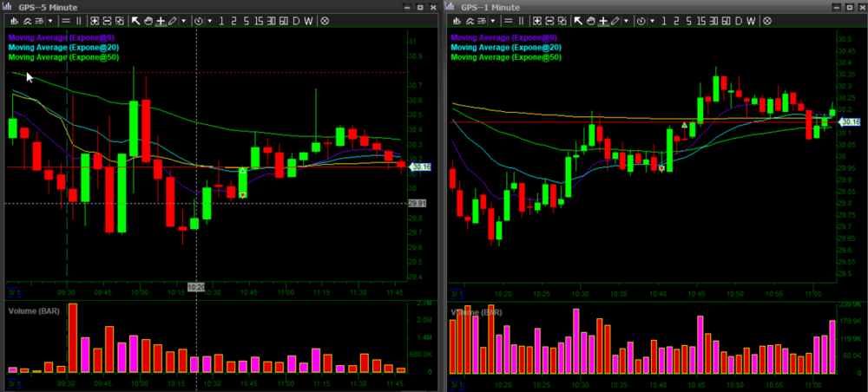This screenshot has height=392, width=868.
Task: Select the hand pan tool in 5 Minute chart
Action: point(149,19)
